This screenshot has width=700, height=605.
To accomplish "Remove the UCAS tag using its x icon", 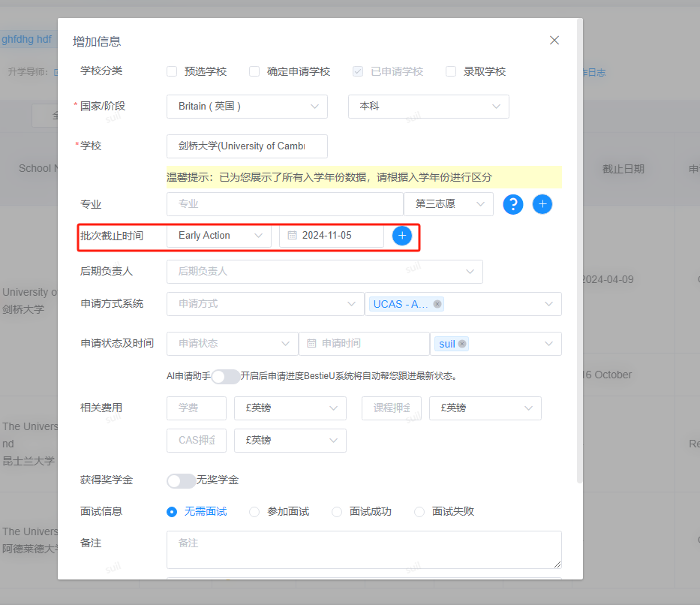I will 437,304.
